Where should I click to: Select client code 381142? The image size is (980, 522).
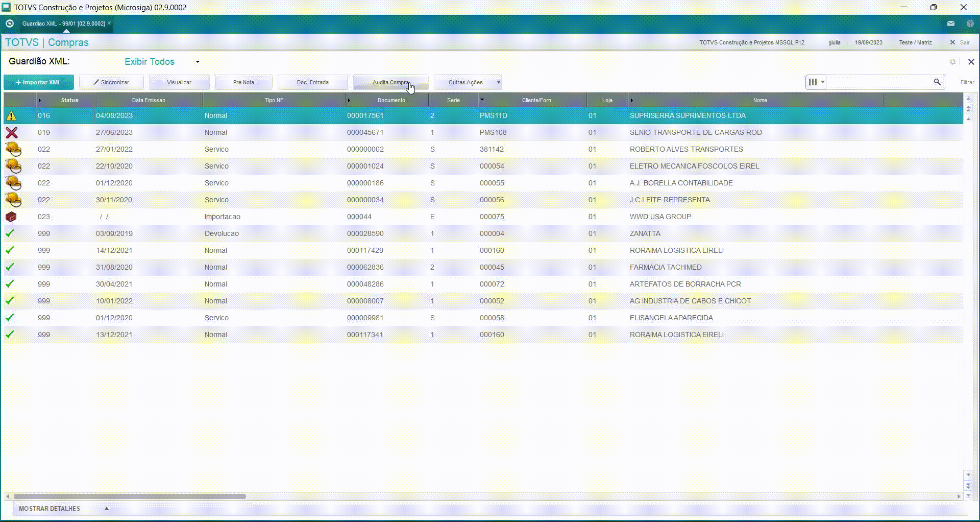(492, 149)
